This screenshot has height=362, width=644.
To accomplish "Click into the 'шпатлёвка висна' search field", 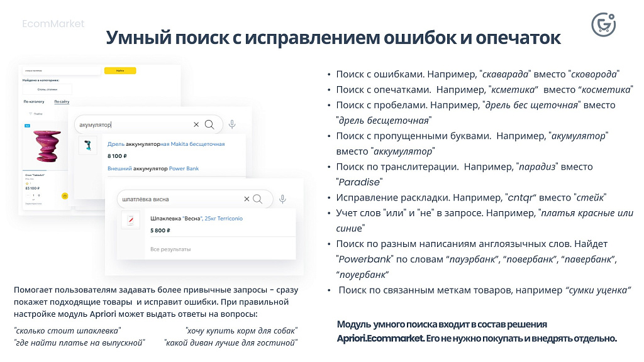I will 176,199.
